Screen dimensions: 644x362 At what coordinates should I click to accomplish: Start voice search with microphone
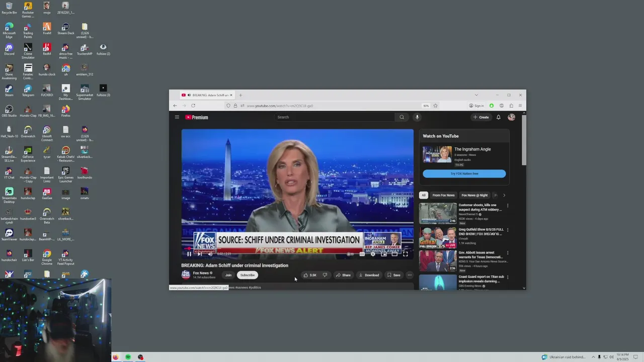tap(417, 117)
